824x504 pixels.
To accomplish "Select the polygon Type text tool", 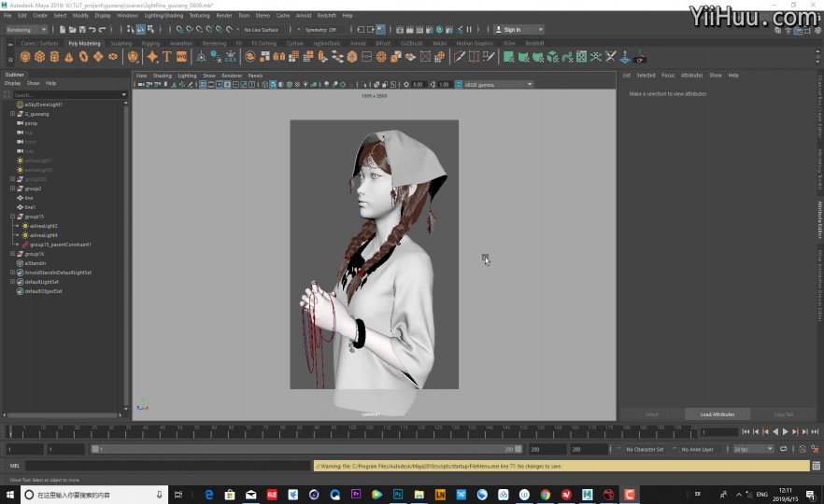I will click(166, 57).
